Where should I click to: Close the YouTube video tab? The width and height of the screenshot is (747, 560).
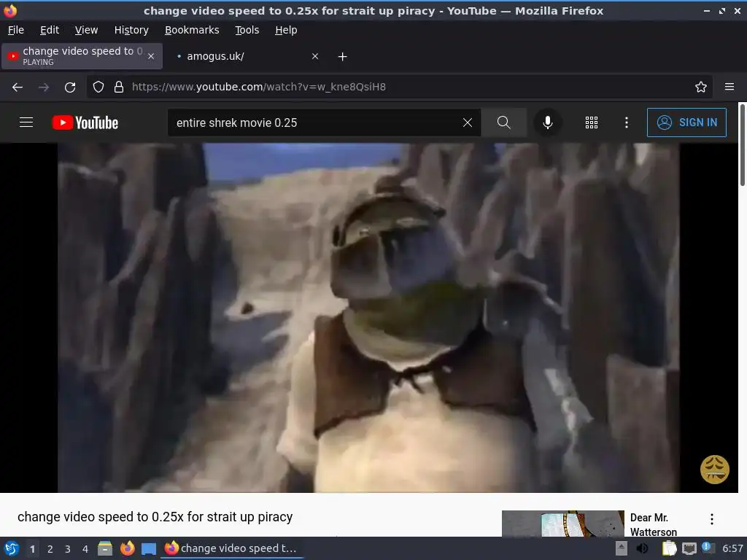click(x=151, y=56)
